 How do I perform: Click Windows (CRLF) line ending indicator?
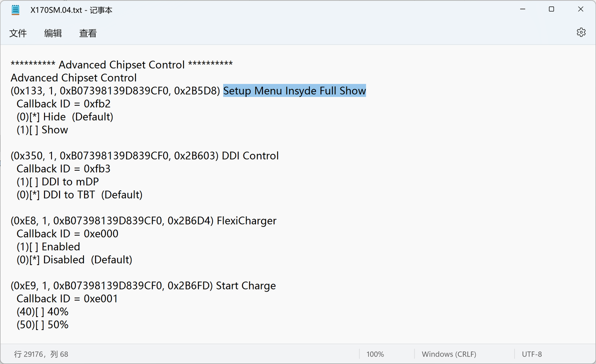pyautogui.click(x=448, y=354)
